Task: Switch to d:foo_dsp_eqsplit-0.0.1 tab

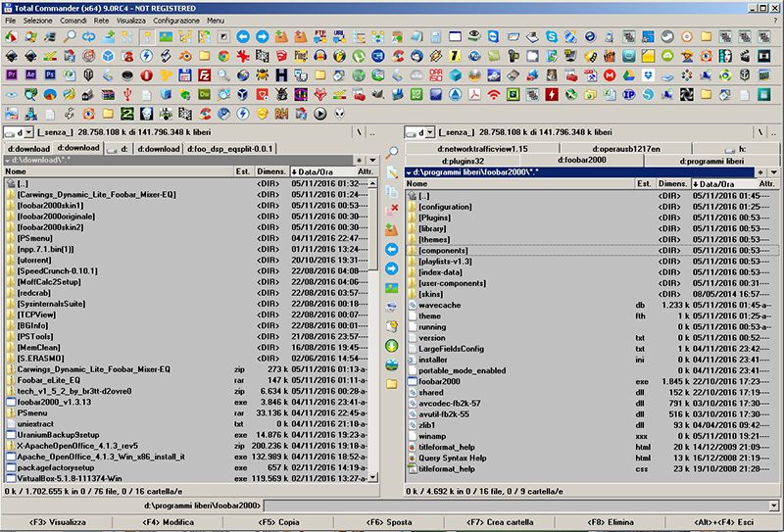Action: 230,149
